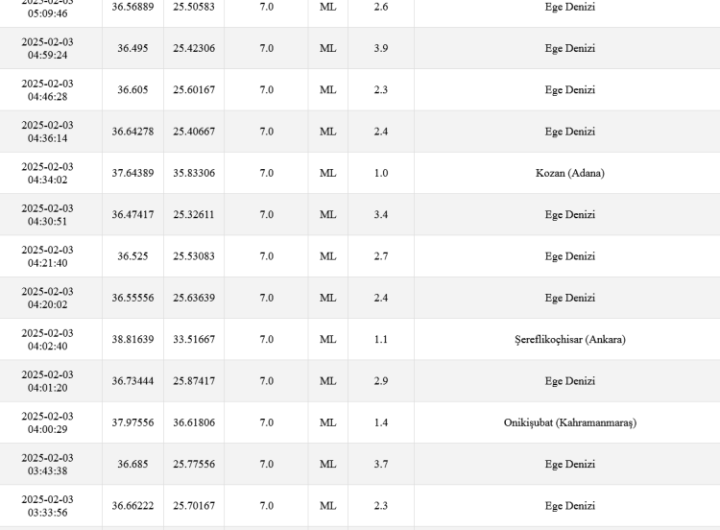720x530 pixels.
Task: Click the latitude 38.81639 cell
Action: coord(133,339)
